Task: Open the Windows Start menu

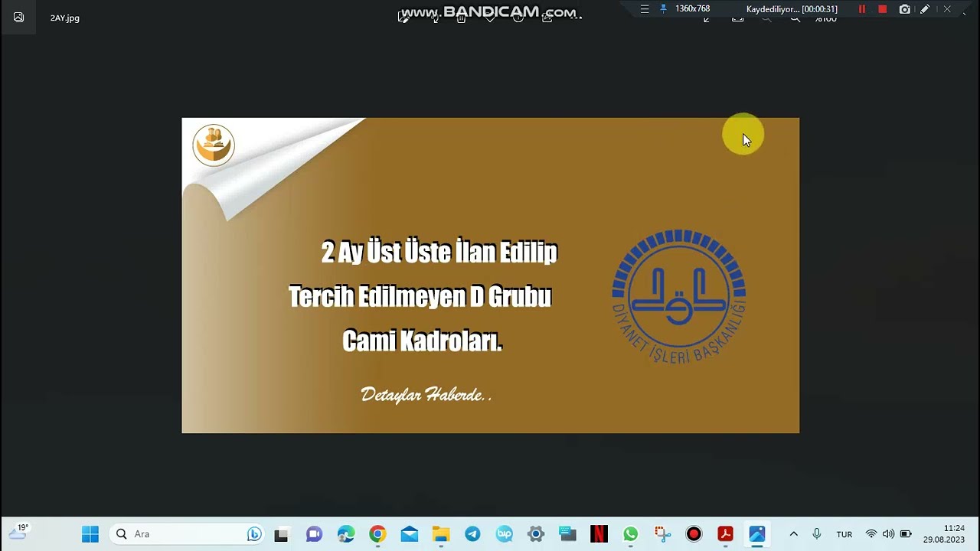Action: coord(90,534)
